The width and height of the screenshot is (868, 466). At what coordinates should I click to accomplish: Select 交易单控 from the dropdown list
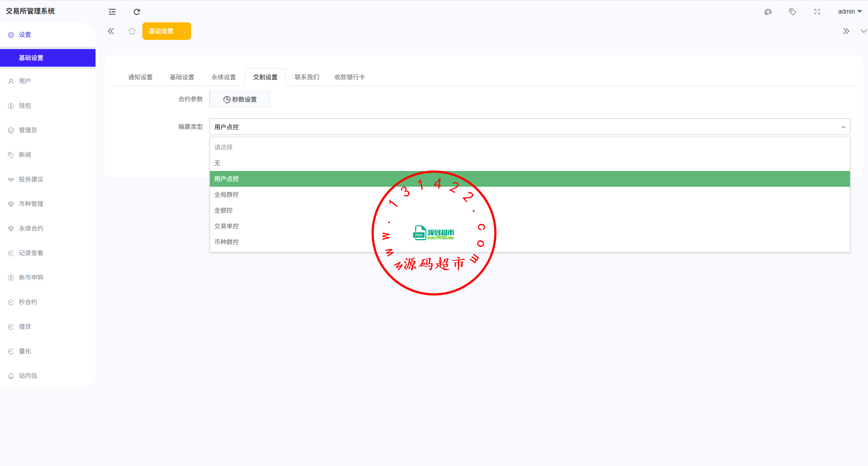tap(227, 226)
